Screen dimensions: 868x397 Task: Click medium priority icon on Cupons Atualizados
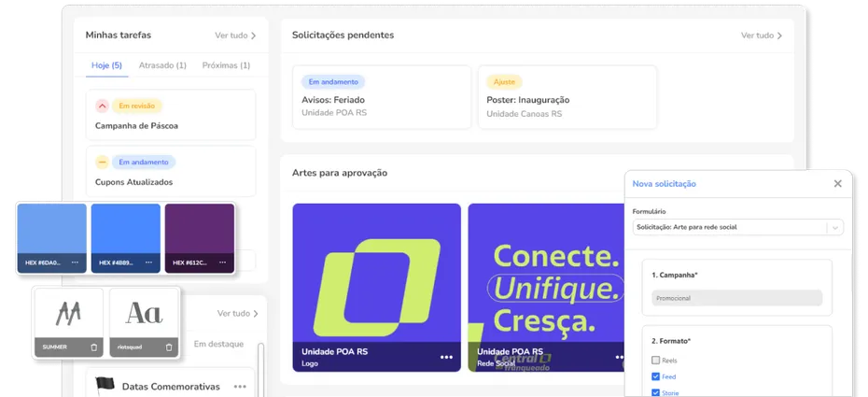coord(102,163)
